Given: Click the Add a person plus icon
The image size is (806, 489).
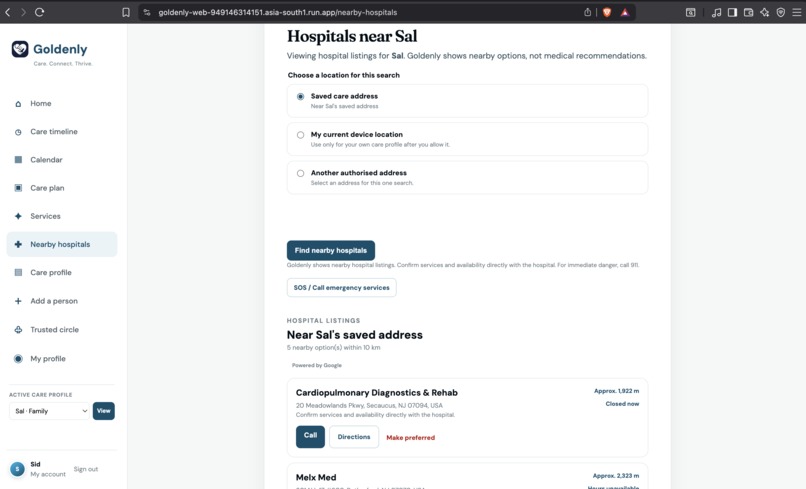Looking at the screenshot, I should (18, 301).
